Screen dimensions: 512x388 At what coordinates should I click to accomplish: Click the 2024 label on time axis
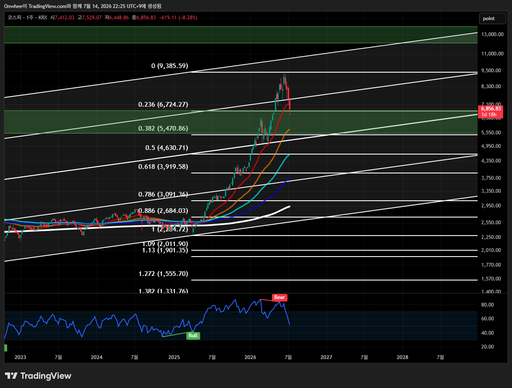point(96,357)
